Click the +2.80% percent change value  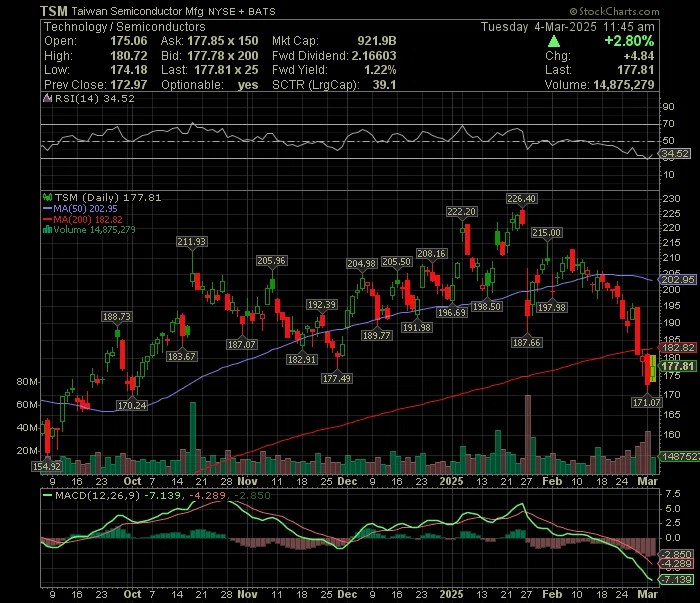(x=629, y=41)
